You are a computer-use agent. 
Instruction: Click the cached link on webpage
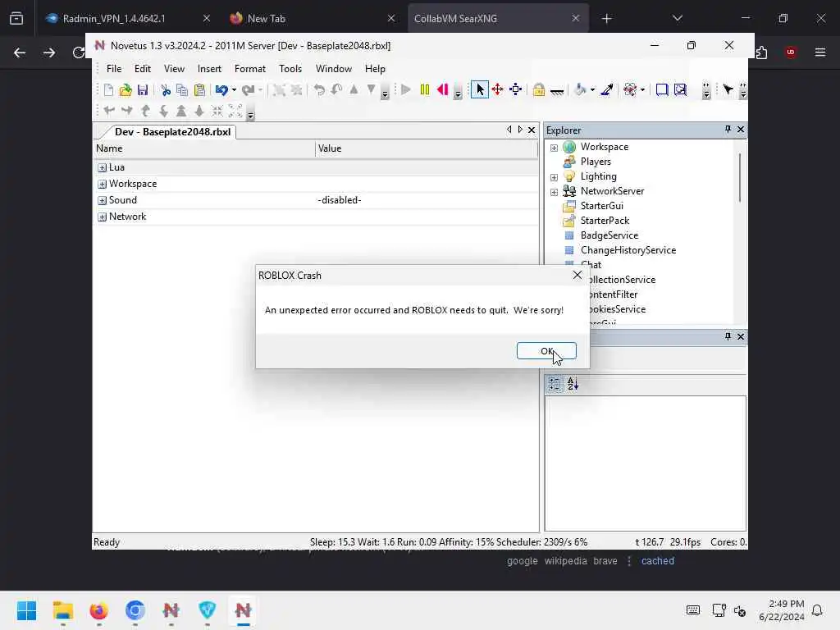click(657, 561)
